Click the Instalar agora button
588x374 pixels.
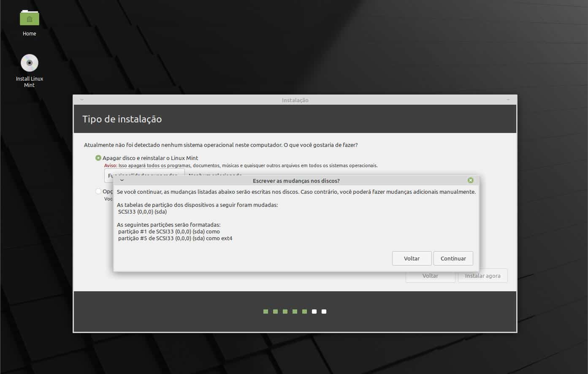[x=482, y=276]
